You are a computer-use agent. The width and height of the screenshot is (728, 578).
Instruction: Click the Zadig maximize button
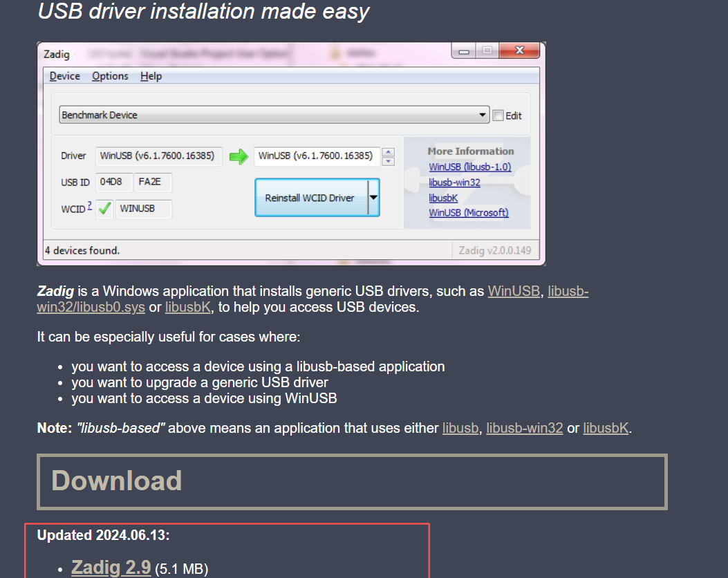(x=487, y=50)
